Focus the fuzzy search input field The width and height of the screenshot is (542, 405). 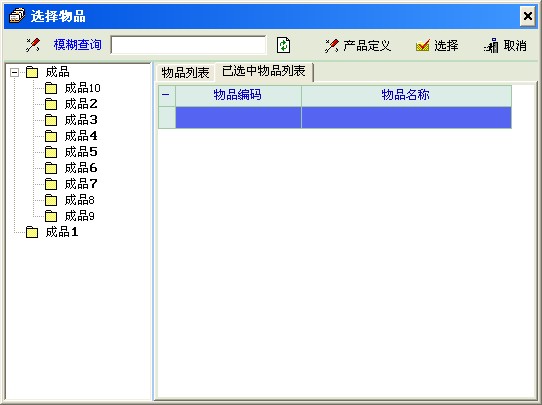tap(188, 45)
